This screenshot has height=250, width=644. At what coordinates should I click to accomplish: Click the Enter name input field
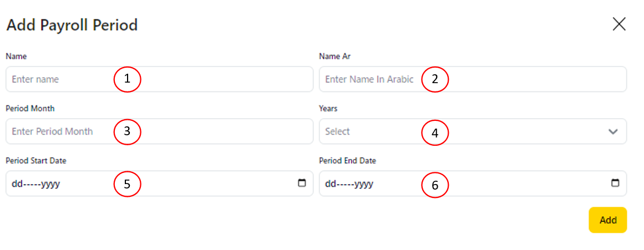(x=55, y=79)
